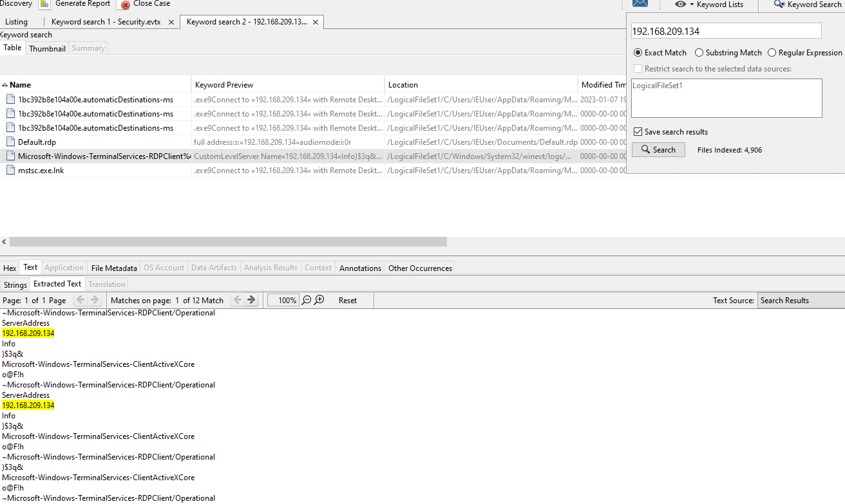The width and height of the screenshot is (845, 504).
Task: Sort the table by the Name column
Action: point(96,84)
